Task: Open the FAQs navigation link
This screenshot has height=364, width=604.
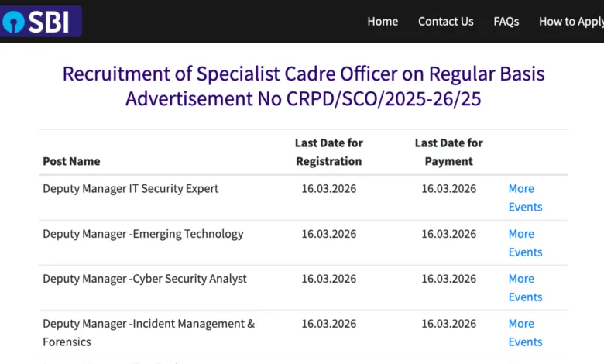Action: point(506,22)
